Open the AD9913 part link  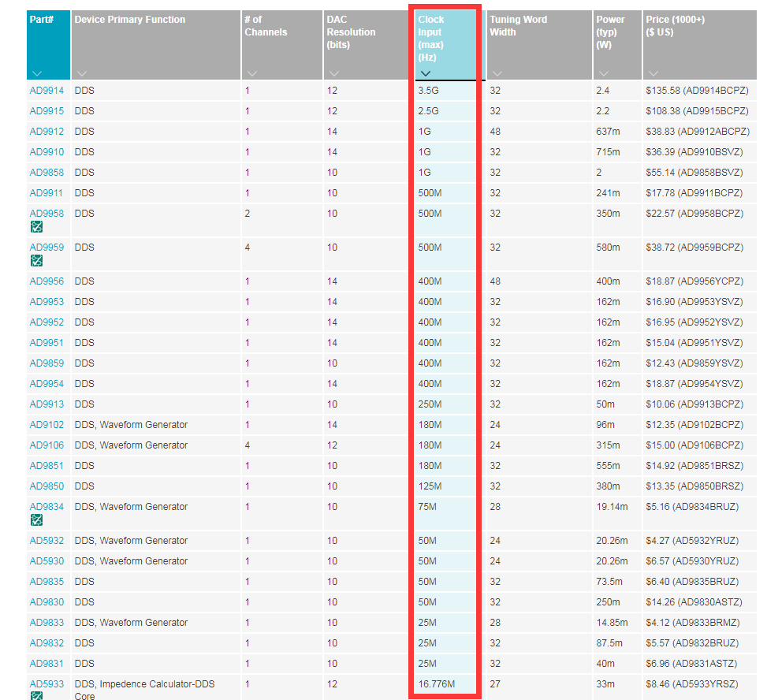(47, 404)
